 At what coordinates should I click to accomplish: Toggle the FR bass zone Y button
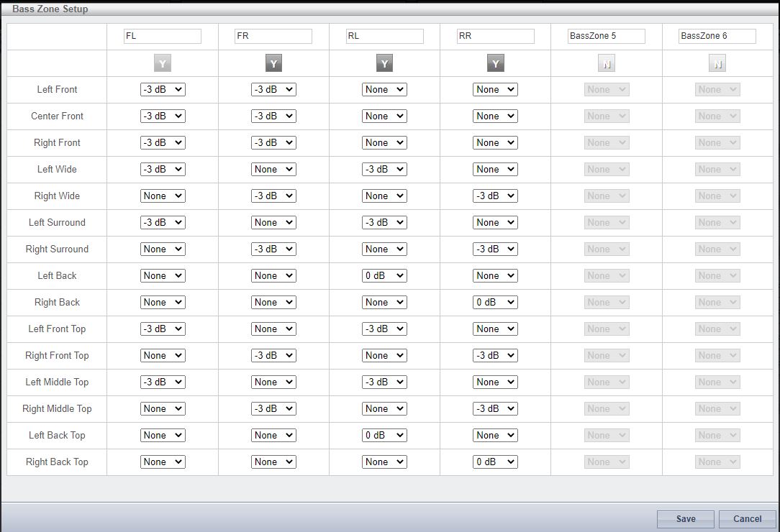coord(273,64)
